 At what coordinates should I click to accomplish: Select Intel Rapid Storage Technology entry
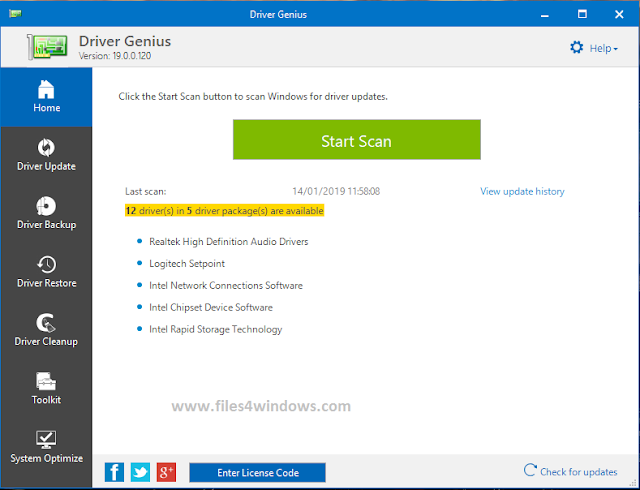coord(216,330)
